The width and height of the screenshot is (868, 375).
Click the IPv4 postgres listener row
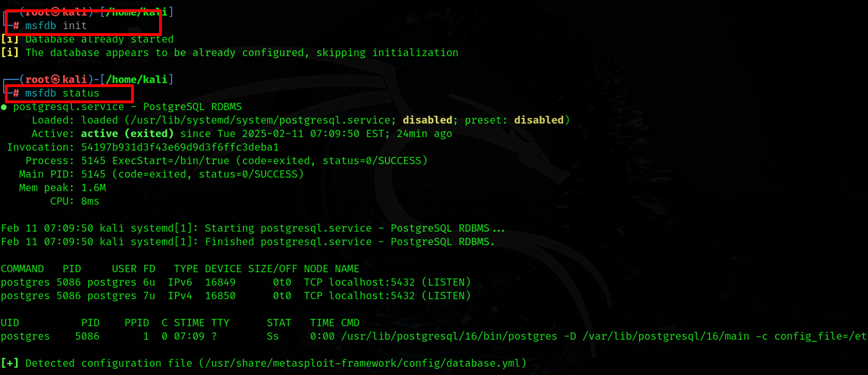tap(236, 296)
